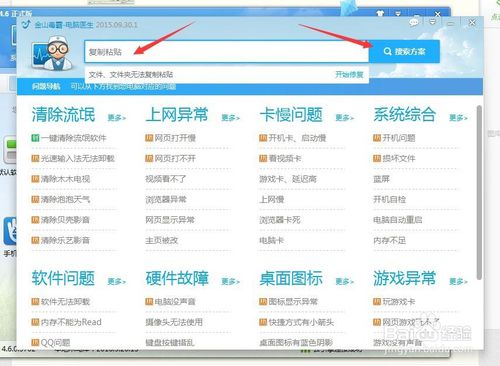This screenshot has height=366, width=500.
Task: Open the 损坏文件 entry
Action: (x=399, y=158)
